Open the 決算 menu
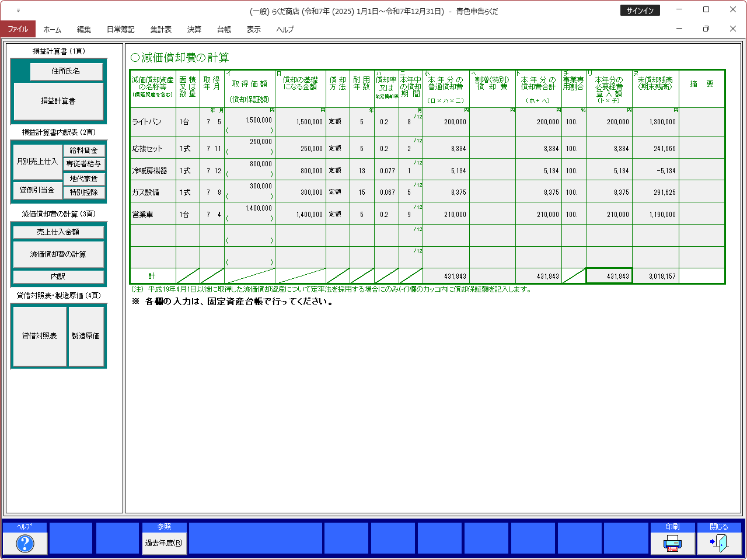747x560 pixels. tap(194, 29)
